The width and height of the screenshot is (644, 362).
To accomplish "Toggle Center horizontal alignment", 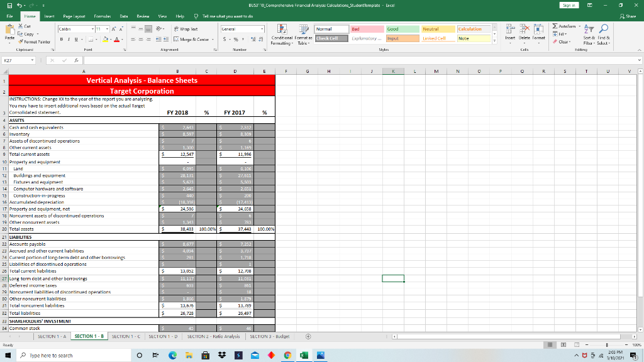I will (x=141, y=40).
